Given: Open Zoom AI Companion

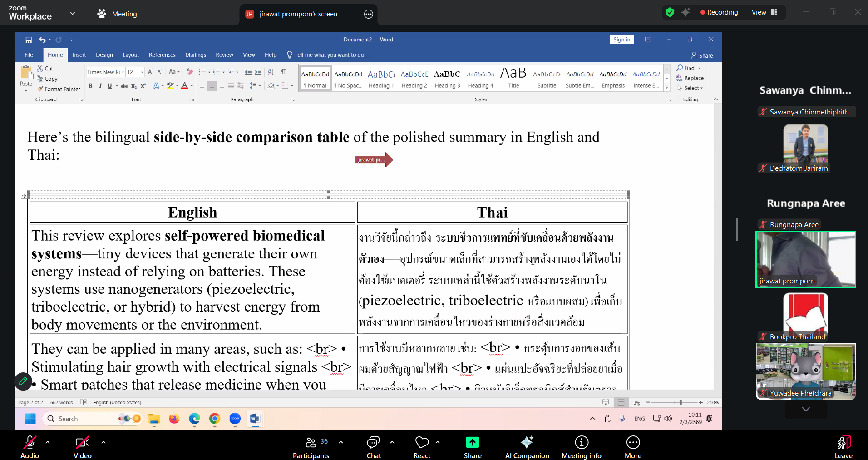Looking at the screenshot, I should click(x=527, y=446).
